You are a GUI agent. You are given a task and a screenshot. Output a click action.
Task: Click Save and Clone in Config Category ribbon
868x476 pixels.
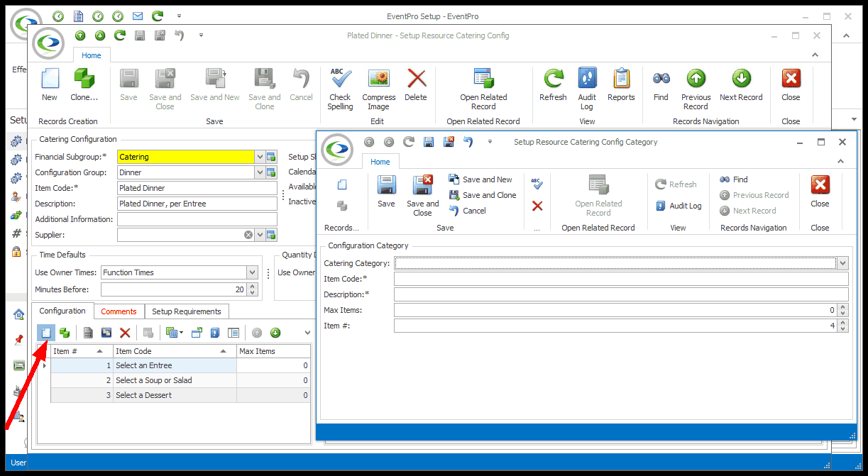point(483,195)
